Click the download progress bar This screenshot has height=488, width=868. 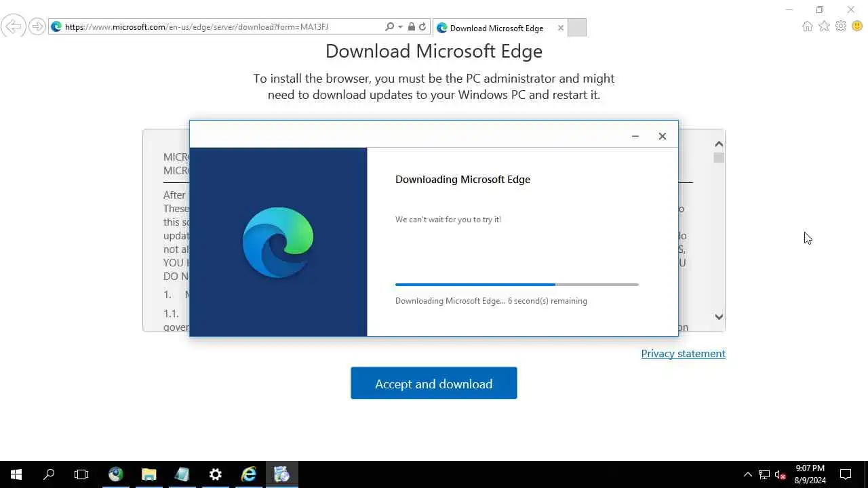click(x=517, y=285)
